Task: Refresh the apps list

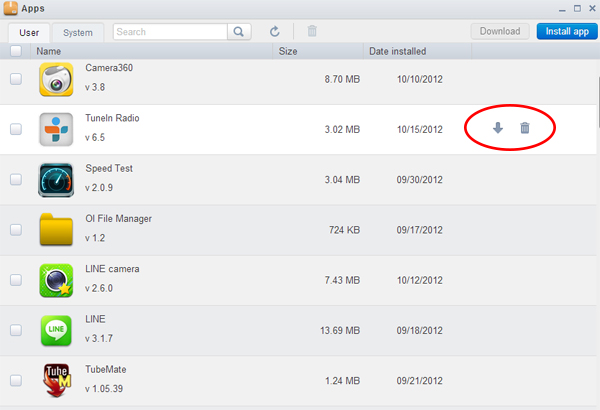Action: 274,31
